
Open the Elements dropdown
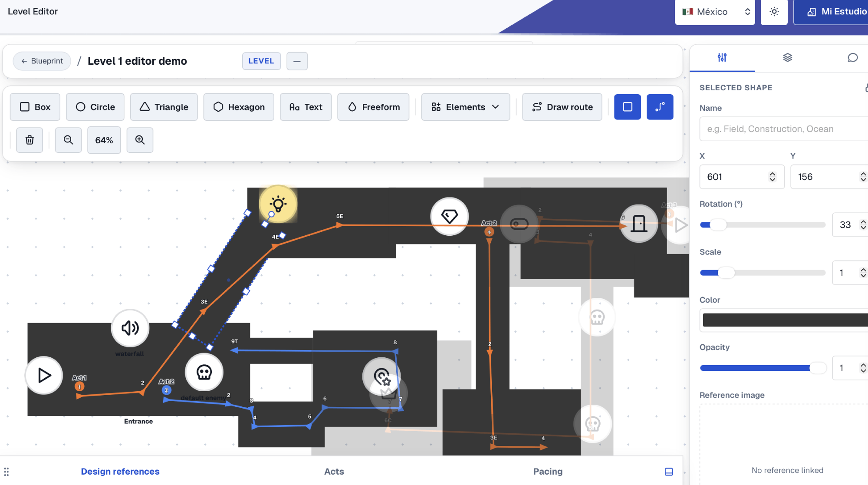click(465, 107)
